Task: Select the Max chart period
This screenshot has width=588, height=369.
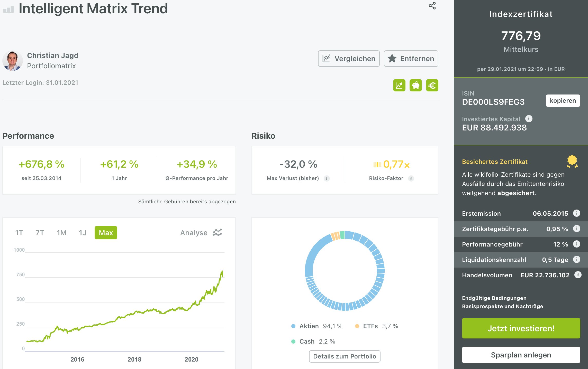Action: (x=106, y=233)
